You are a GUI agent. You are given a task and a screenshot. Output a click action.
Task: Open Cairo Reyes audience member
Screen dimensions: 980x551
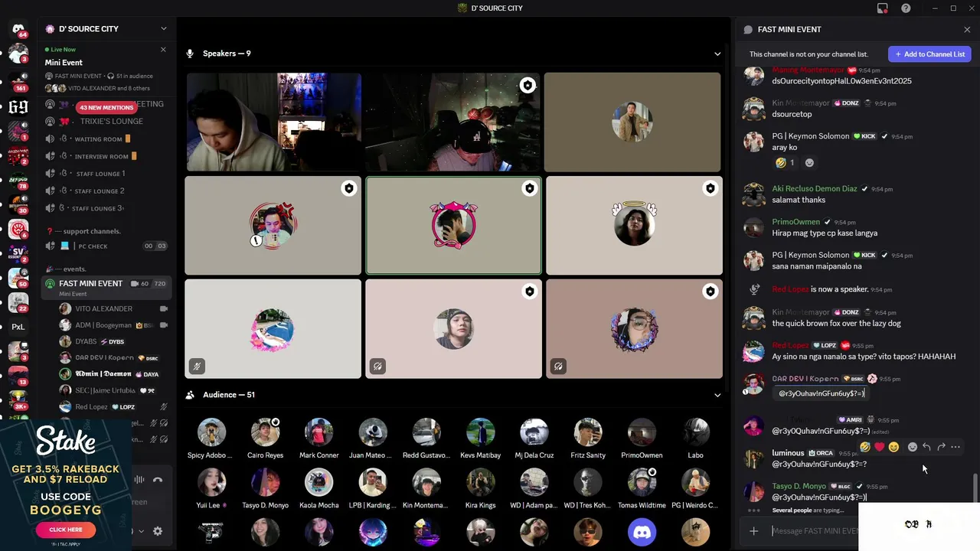tap(265, 439)
